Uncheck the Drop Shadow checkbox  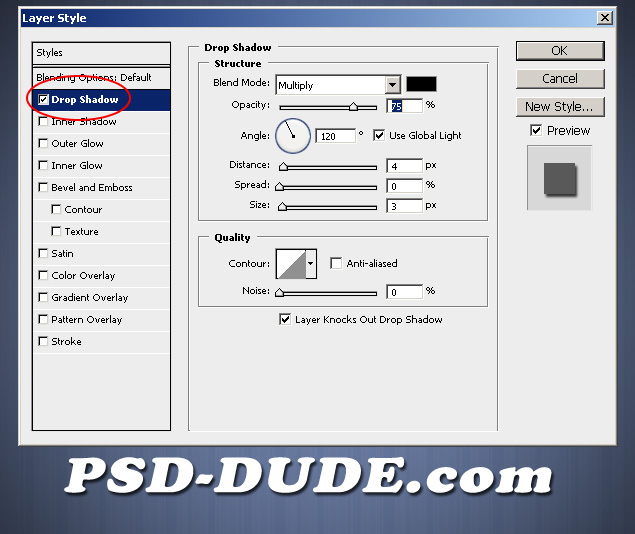43,100
